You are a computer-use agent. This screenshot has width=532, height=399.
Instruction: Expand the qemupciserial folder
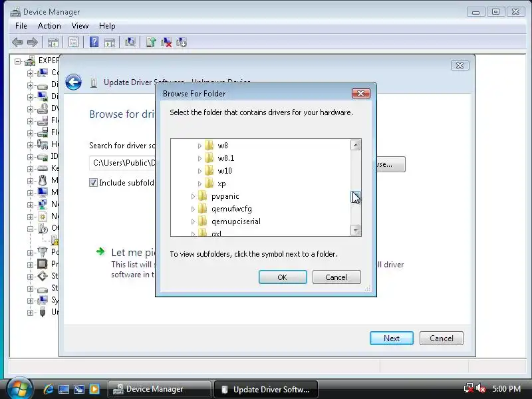(x=193, y=221)
